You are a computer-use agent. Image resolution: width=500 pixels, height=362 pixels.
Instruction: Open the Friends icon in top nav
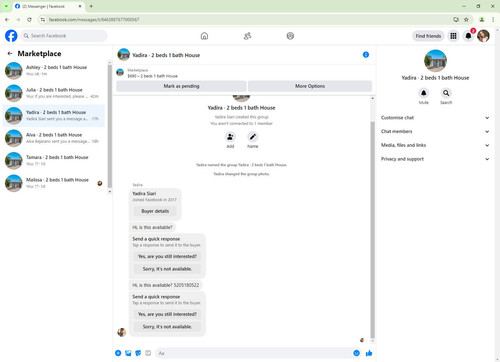coord(247,36)
